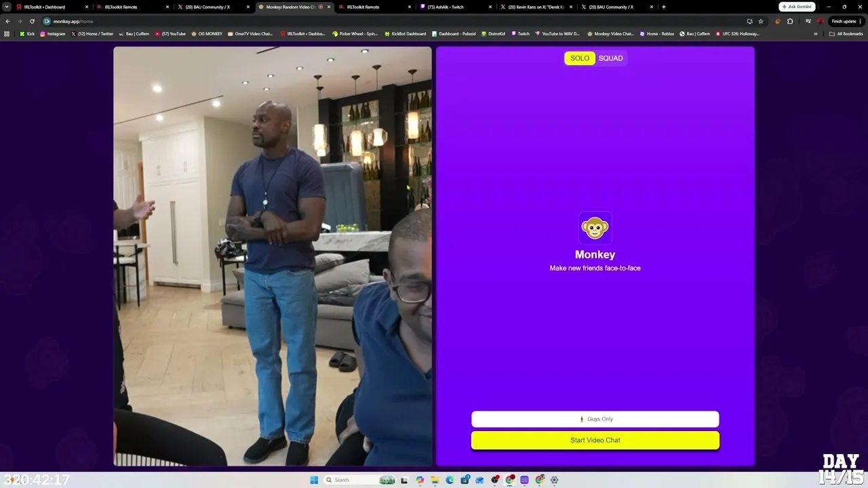Open File Explorer from the taskbar
This screenshot has height=488, width=868.
pyautogui.click(x=435, y=480)
